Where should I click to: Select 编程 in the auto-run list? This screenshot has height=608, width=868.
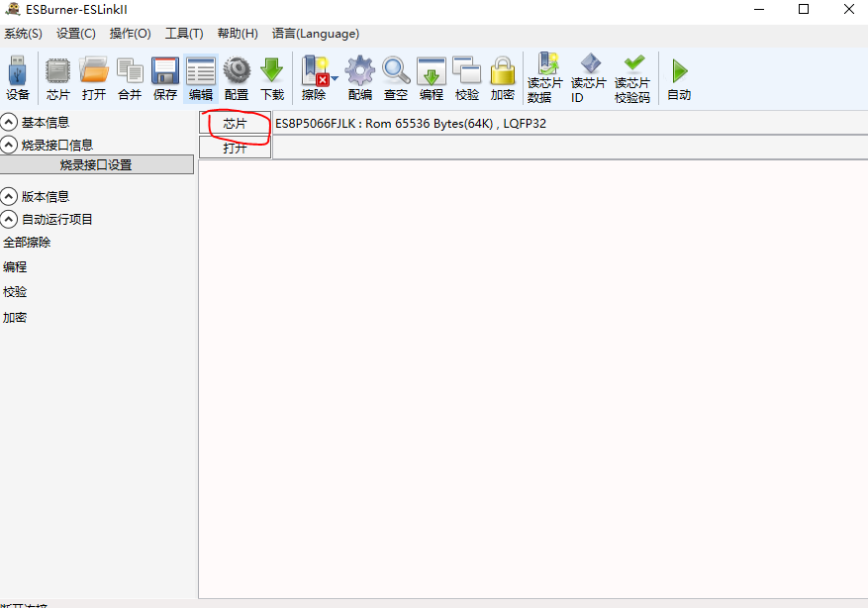point(15,267)
